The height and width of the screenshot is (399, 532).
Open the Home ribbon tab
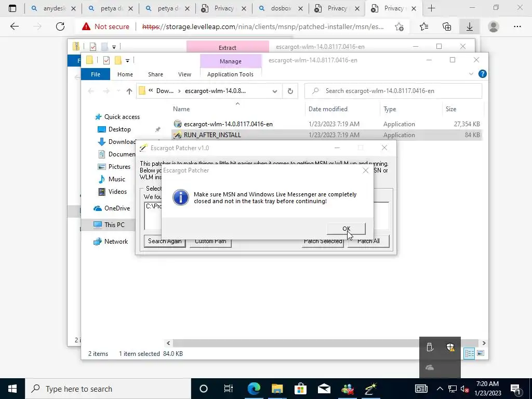coord(125,74)
